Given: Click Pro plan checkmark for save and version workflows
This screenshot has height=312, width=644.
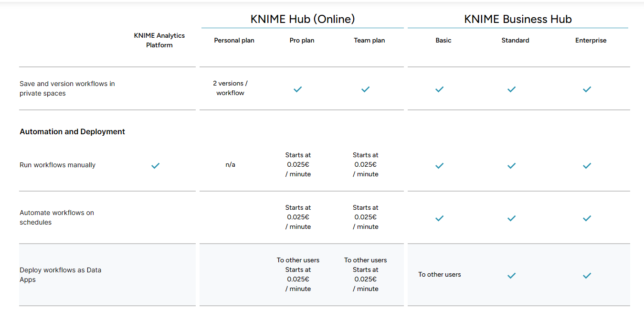Looking at the screenshot, I should pyautogui.click(x=298, y=89).
